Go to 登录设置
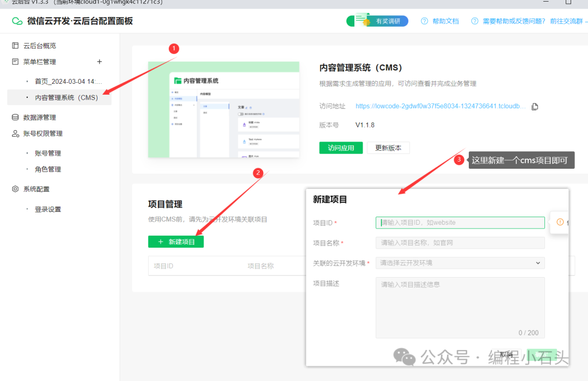Screen dimensions: 588x381 48,209
